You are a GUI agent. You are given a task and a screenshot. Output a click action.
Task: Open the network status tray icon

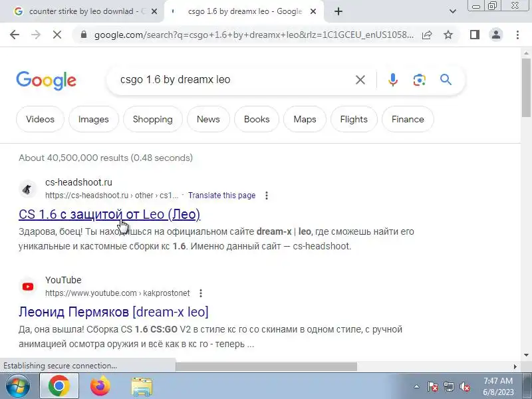(449, 386)
